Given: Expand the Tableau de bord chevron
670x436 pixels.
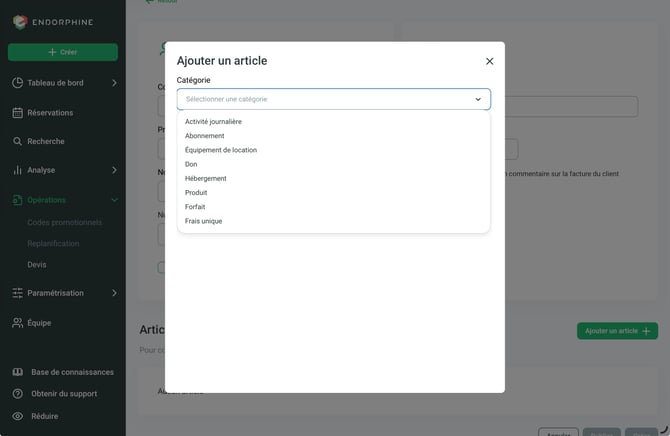Looking at the screenshot, I should (x=114, y=83).
